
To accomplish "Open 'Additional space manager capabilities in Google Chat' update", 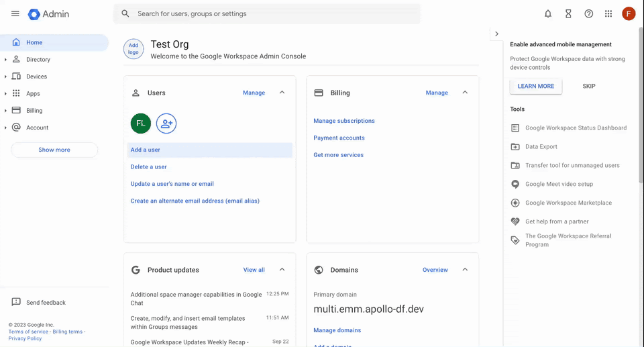I will click(196, 299).
